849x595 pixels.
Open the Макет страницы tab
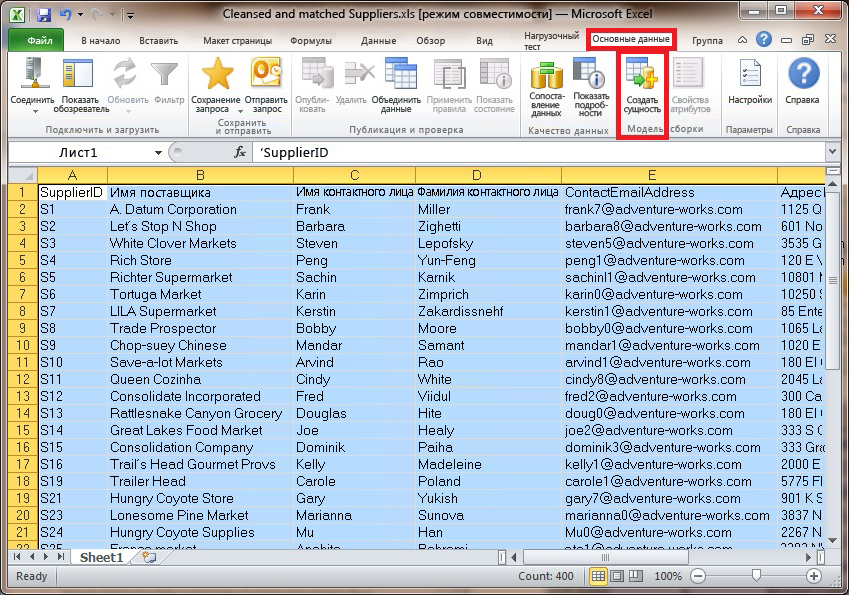[x=237, y=41]
